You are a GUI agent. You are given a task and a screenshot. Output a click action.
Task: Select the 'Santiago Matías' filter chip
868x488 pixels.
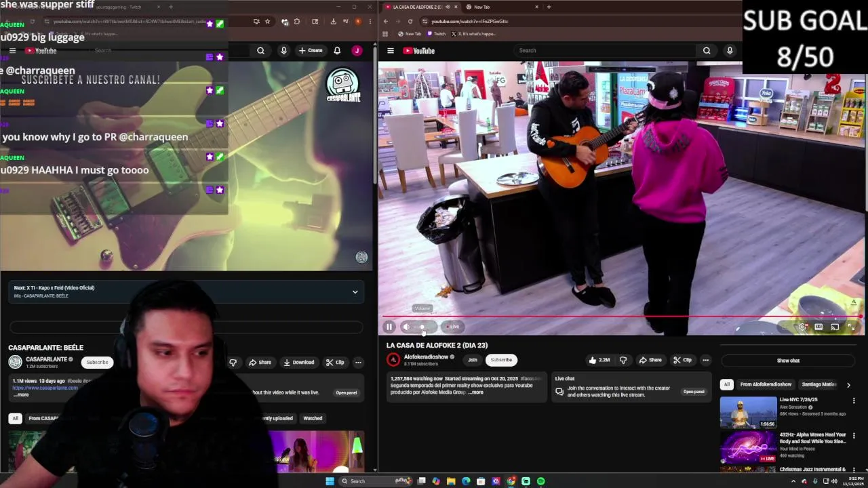click(x=819, y=384)
